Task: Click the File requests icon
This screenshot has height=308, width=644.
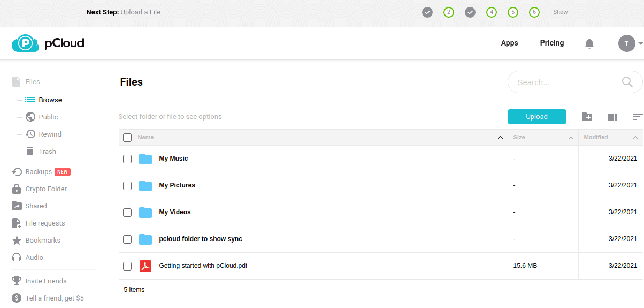Action: [x=17, y=223]
